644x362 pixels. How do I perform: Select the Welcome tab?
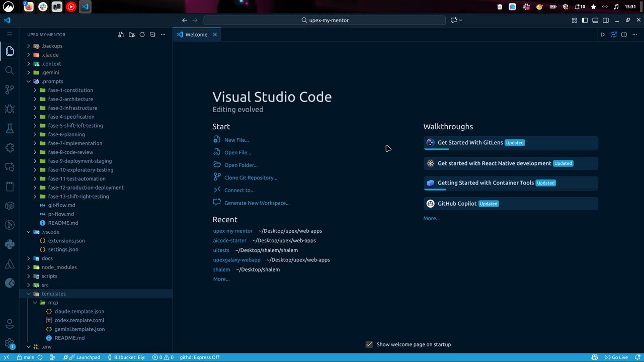pos(197,35)
